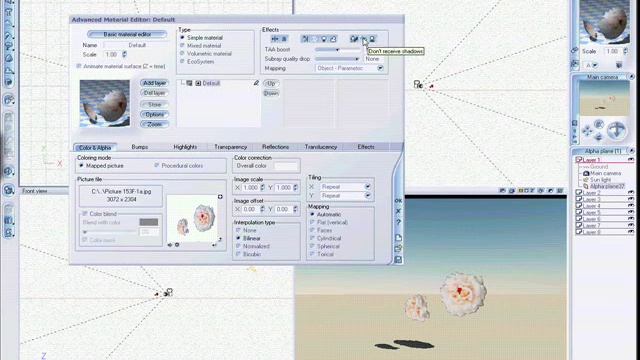640x360 pixels.
Task: Click the cancel X icon on editor edge
Action: [398, 211]
